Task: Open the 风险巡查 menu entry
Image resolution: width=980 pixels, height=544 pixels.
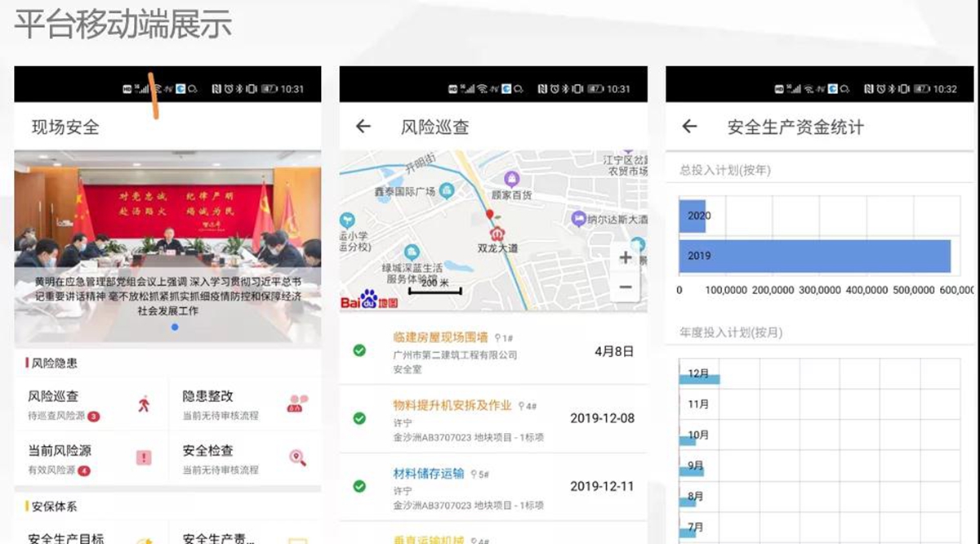Action: (x=54, y=396)
